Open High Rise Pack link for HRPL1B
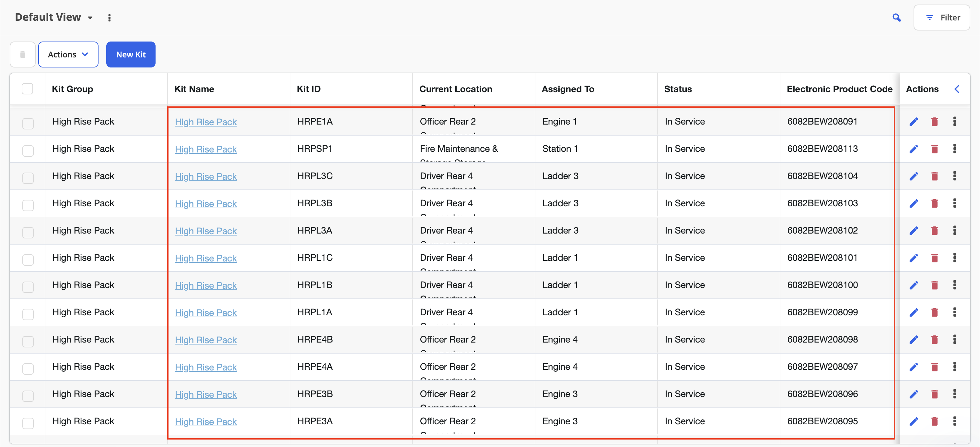Viewport: 980px width, 447px height. pos(206,285)
